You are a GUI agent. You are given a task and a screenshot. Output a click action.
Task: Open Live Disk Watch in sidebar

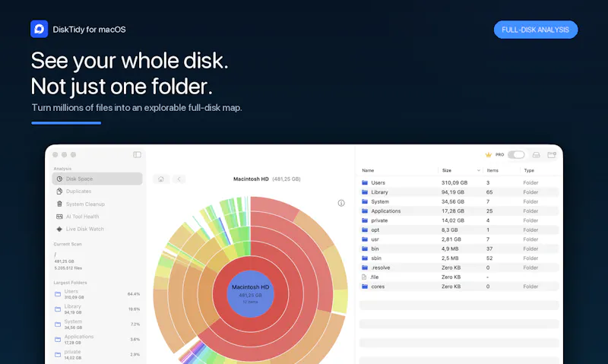(97, 229)
